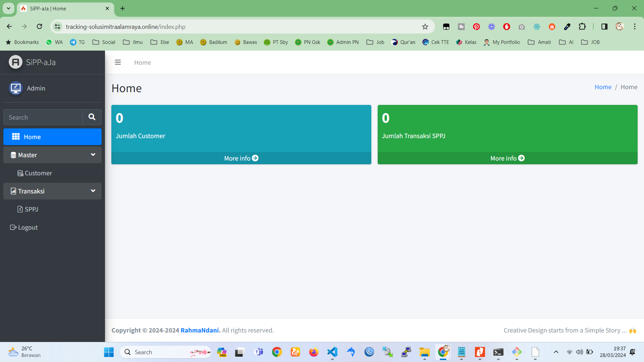Open the Pinterest extension icon

476,26
